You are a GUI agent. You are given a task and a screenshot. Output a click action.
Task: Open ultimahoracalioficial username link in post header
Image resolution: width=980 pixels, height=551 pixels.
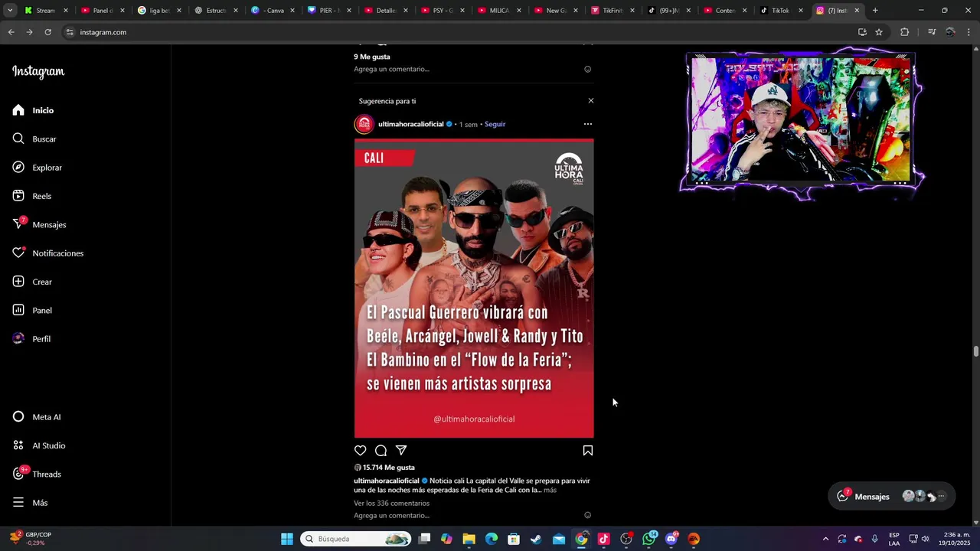411,124
